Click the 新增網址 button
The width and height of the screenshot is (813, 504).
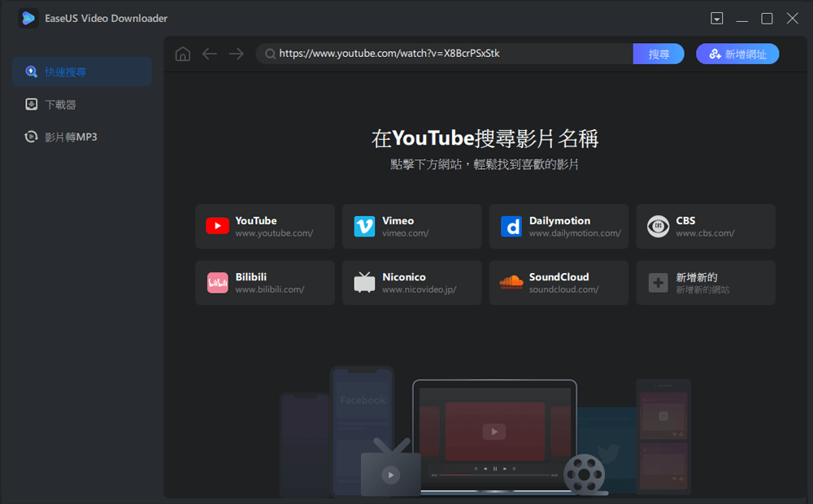click(x=737, y=54)
